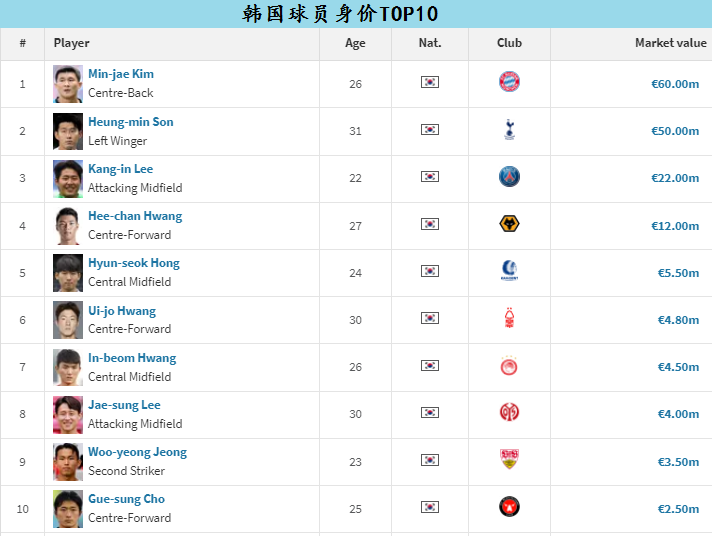Screen dimensions: 712x536
Task: Click Hyun-seok Hong's portrait thumbnail
Action: click(x=68, y=272)
